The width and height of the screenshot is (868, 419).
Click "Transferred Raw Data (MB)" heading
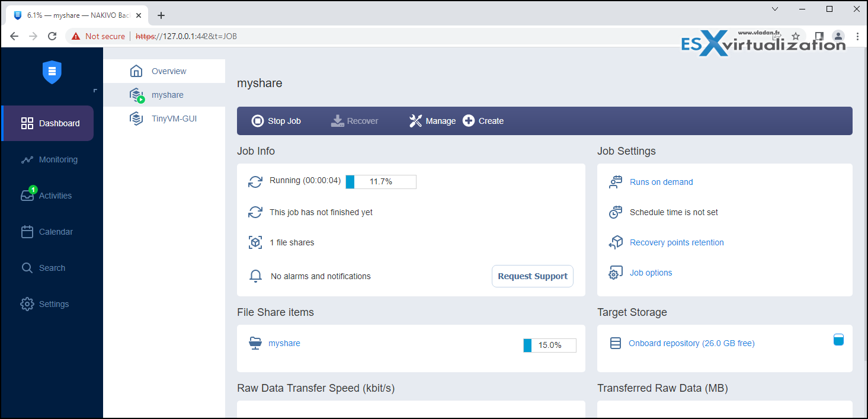pos(662,388)
